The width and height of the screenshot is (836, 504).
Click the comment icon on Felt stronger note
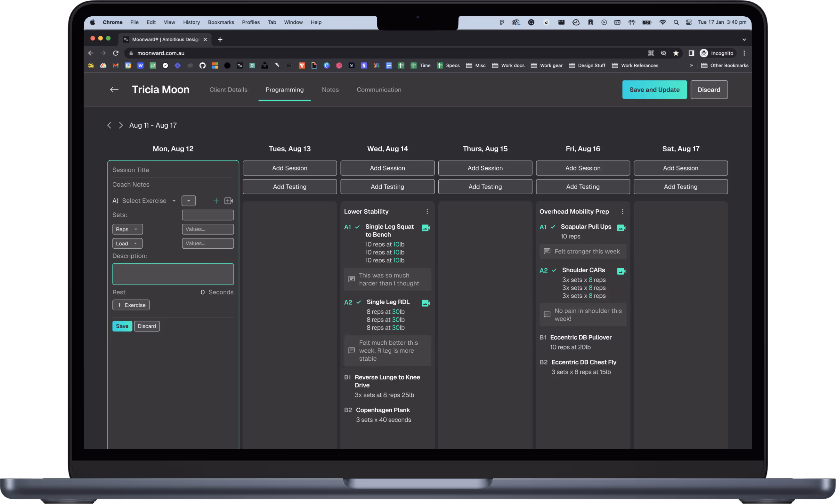pos(547,251)
